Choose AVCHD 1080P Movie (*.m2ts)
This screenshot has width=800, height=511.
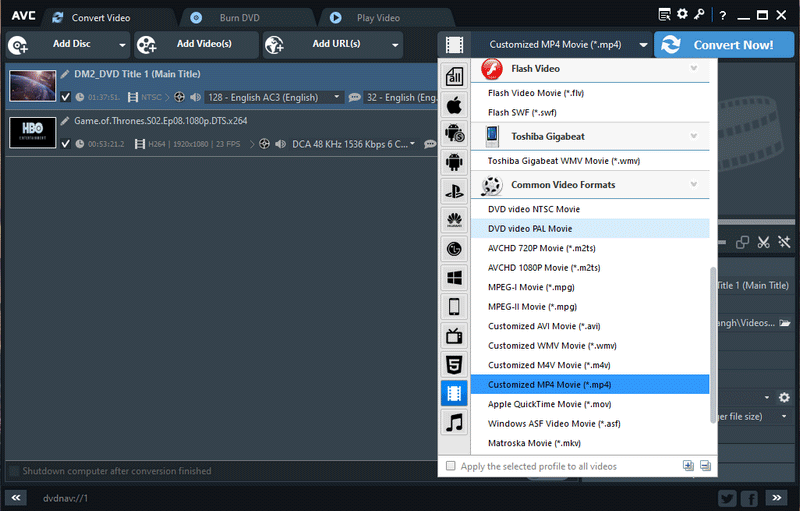coord(590,268)
